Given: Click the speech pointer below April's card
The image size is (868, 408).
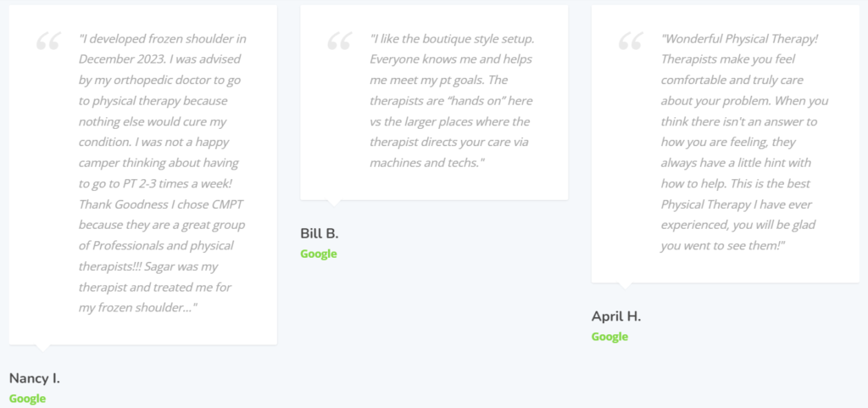Looking at the screenshot, I should click(x=625, y=286).
